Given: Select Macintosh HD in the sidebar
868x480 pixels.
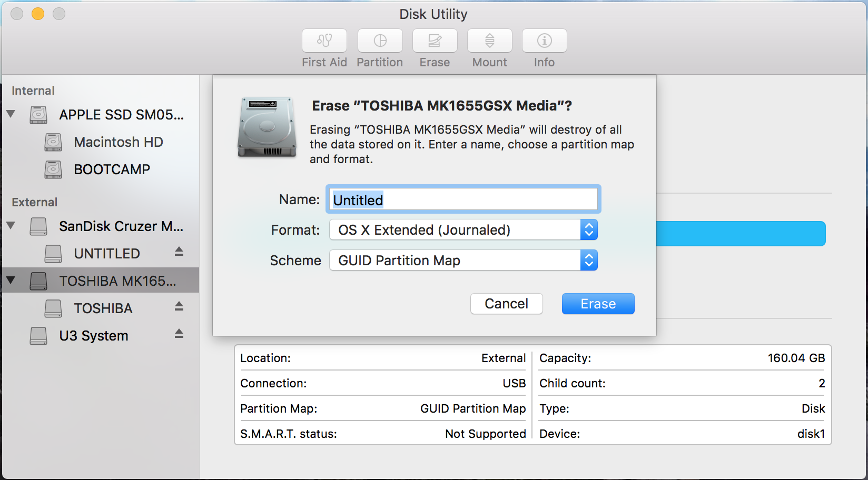Looking at the screenshot, I should pyautogui.click(x=119, y=142).
